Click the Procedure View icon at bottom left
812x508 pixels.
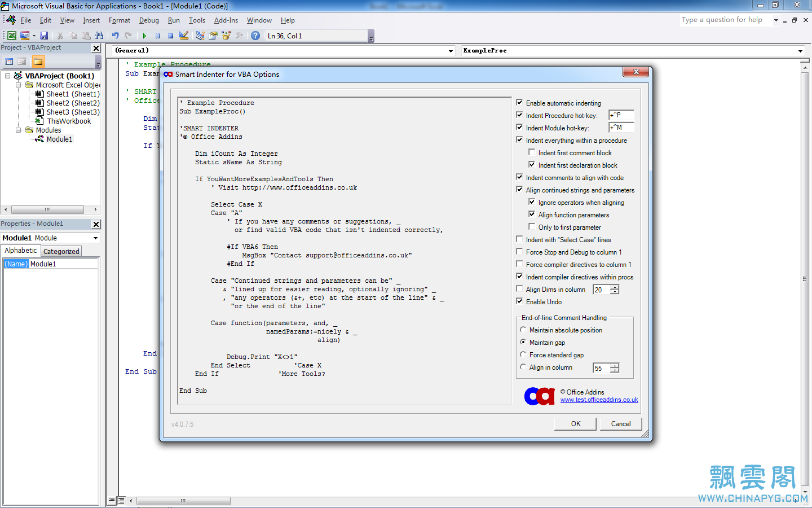click(112, 500)
